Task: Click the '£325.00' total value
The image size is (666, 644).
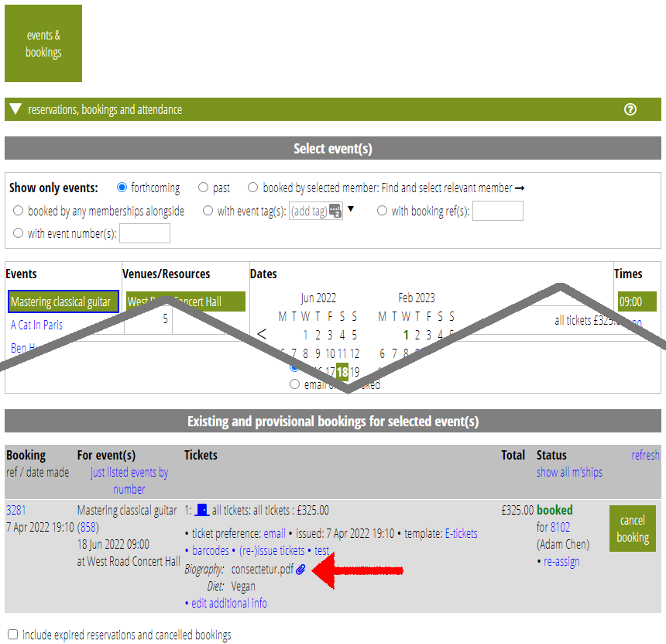Action: coord(517,510)
